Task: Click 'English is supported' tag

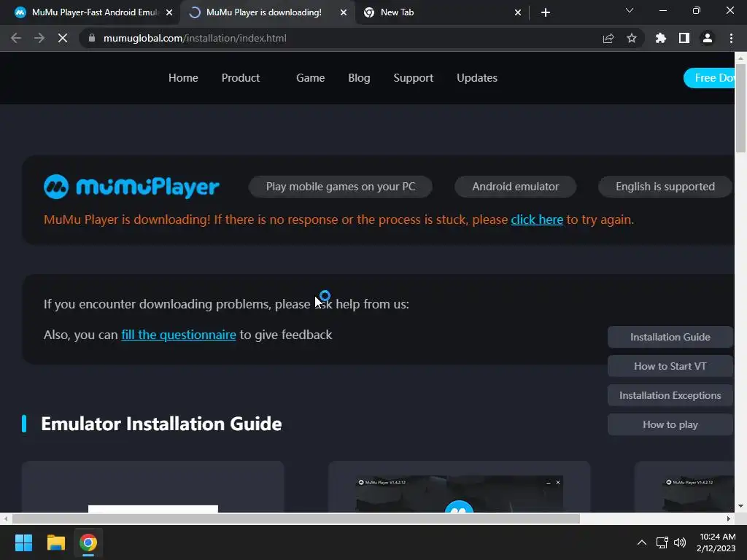Action: pyautogui.click(x=665, y=186)
